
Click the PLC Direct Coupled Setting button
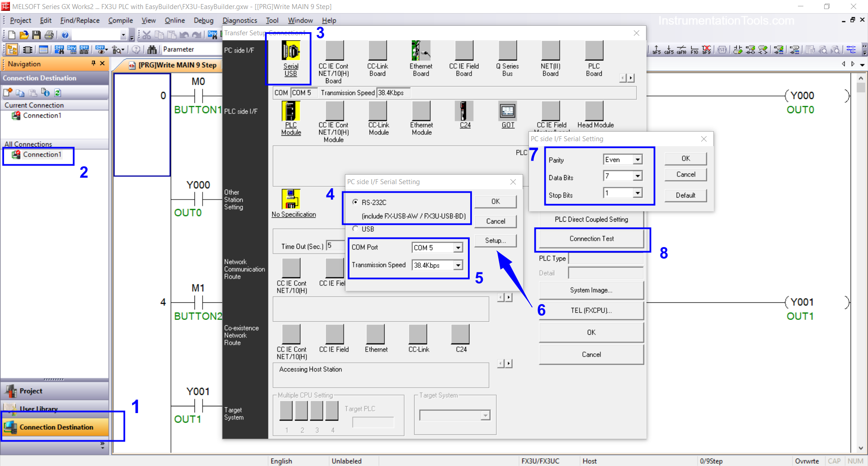pos(591,219)
